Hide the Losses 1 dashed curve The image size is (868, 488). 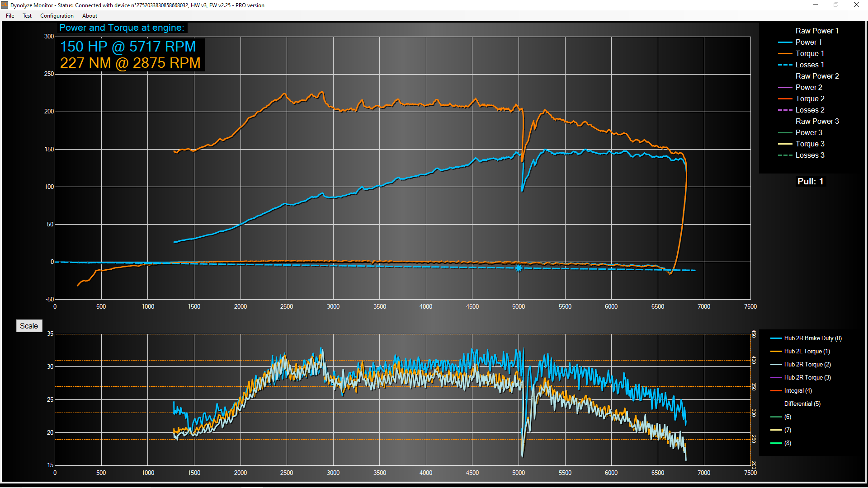coord(810,64)
